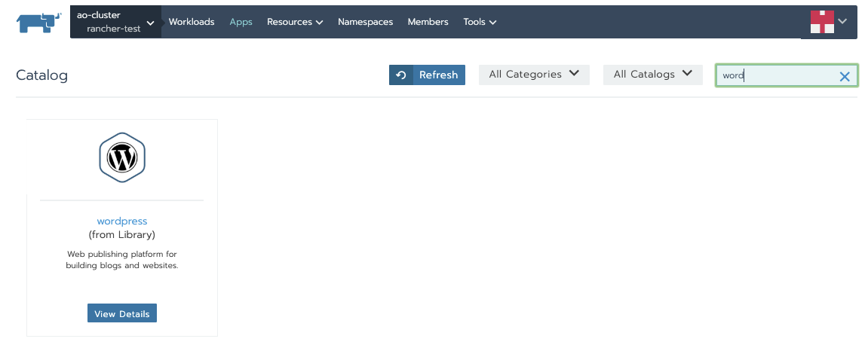
Task: Open the wordpress app link
Action: [x=121, y=221]
